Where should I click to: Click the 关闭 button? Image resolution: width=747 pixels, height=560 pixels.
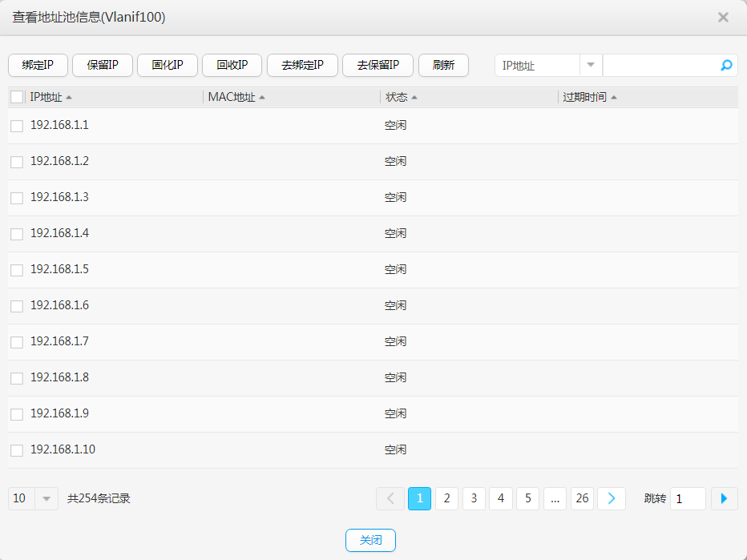point(370,540)
